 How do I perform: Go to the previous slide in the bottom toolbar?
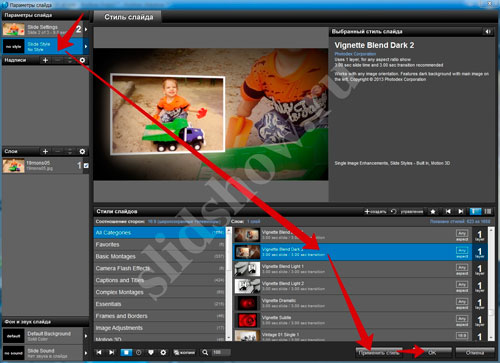(x=99, y=352)
